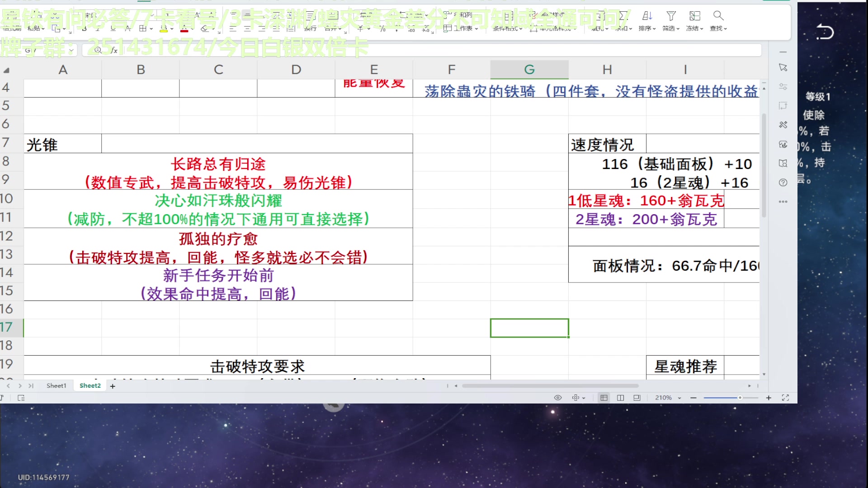
Task: Click the select-all corner triangle
Action: coord(6,70)
